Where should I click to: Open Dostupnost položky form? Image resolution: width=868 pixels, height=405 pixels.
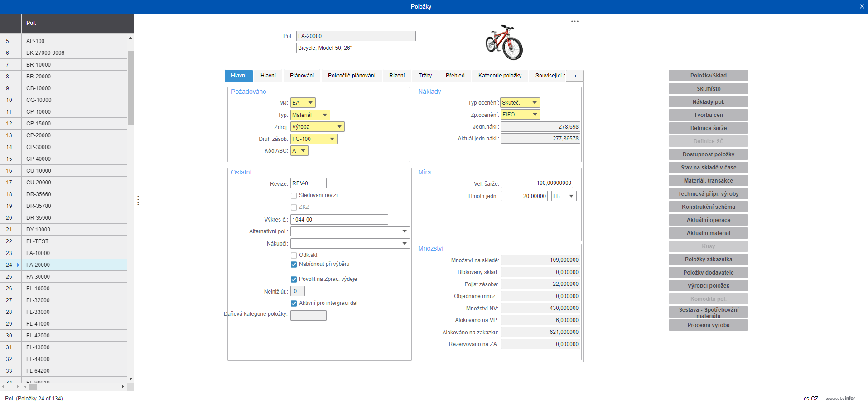[708, 154]
